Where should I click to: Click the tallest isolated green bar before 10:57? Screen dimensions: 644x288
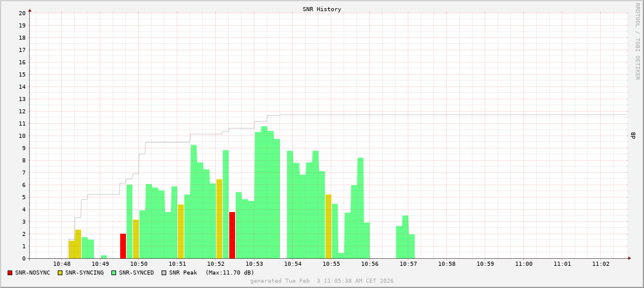405,237
